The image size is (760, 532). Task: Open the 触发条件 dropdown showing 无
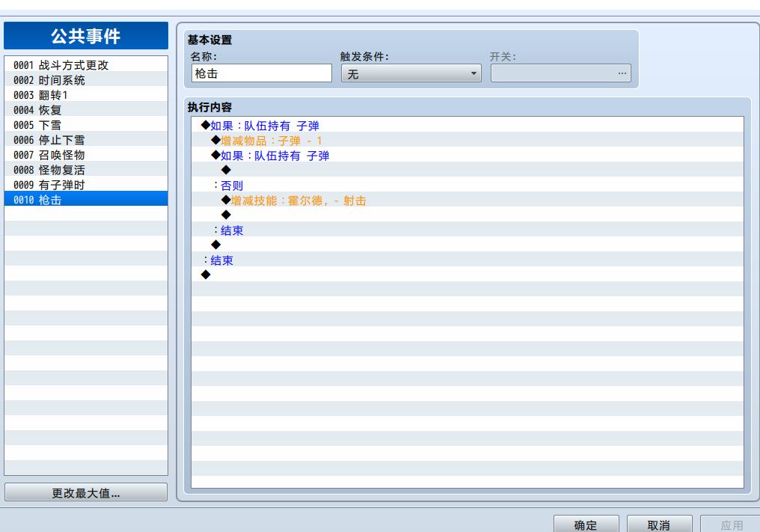tap(411, 73)
